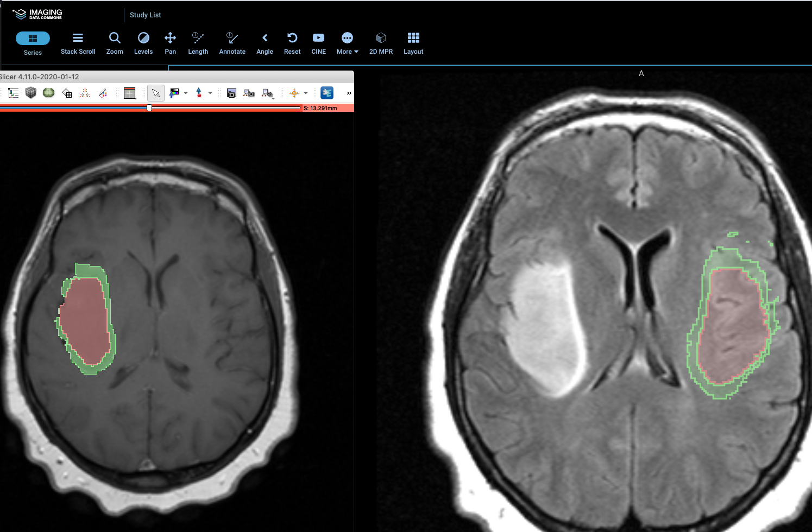Select the Slicer mouse pointer mode
Screen dimensions: 812x532
point(156,93)
